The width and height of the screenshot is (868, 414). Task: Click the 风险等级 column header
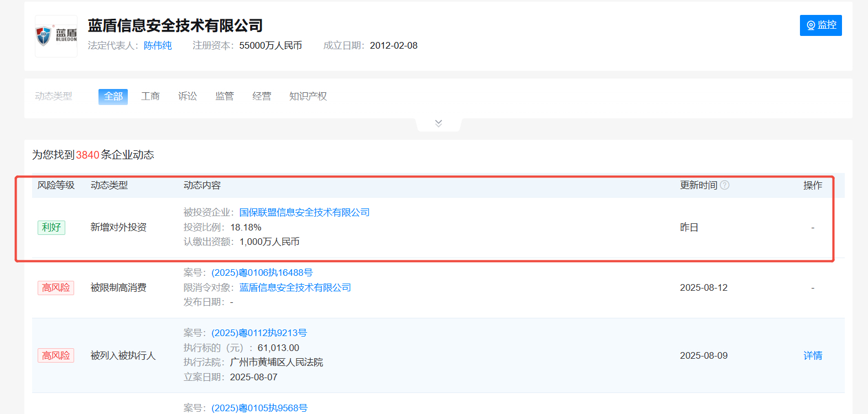click(56, 185)
